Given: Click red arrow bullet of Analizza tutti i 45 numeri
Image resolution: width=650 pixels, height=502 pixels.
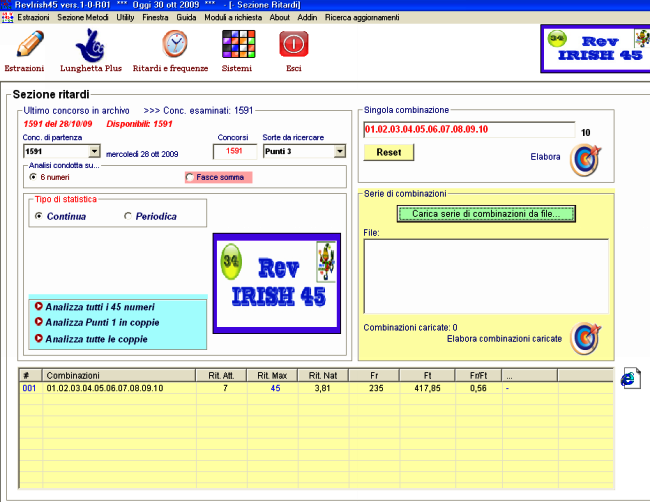Looking at the screenshot, I should click(39, 306).
